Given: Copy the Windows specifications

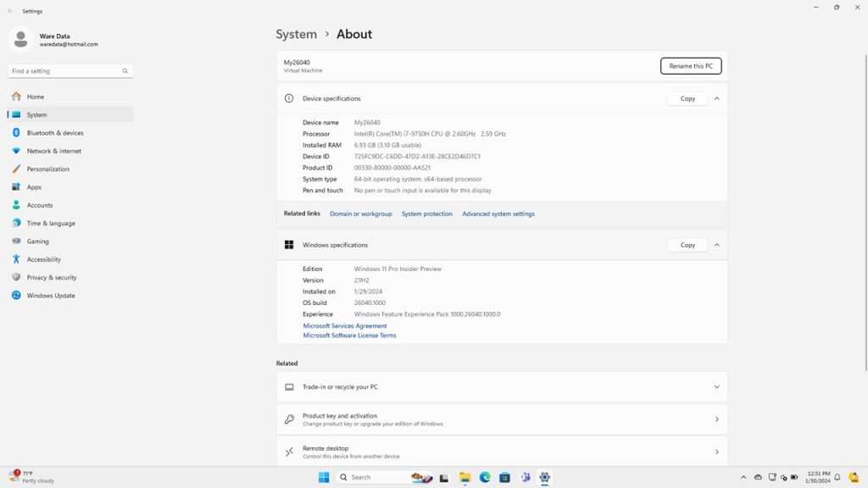Looking at the screenshot, I should (687, 245).
